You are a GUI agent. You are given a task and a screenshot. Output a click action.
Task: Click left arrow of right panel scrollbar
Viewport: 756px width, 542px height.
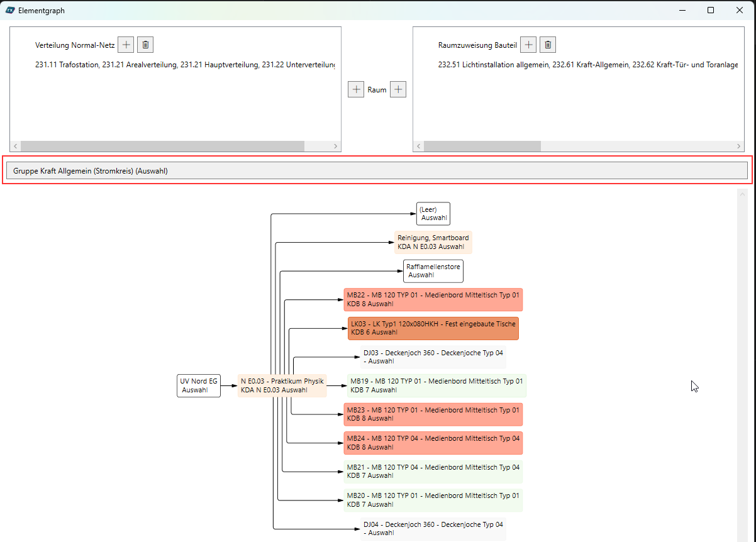pyautogui.click(x=419, y=147)
